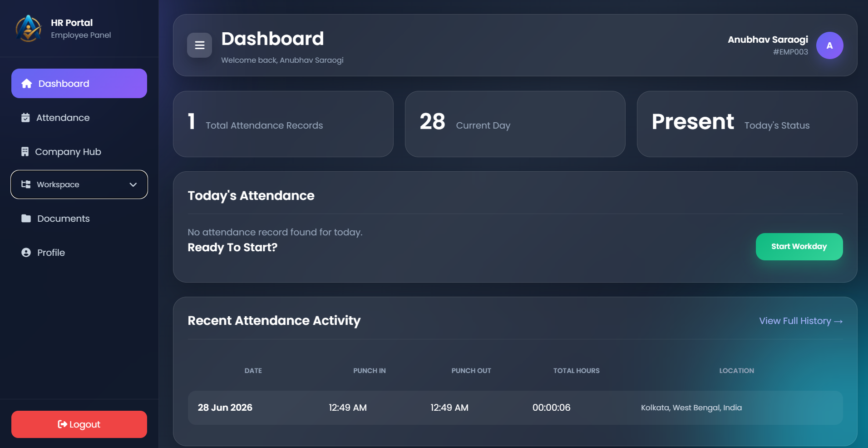
Task: Open the Documents section
Action: pos(79,219)
